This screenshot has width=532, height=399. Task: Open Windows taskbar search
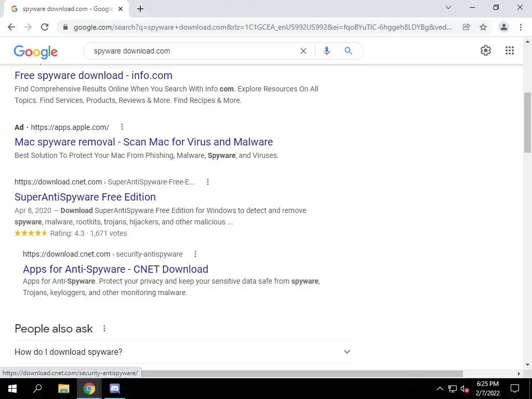click(37, 389)
